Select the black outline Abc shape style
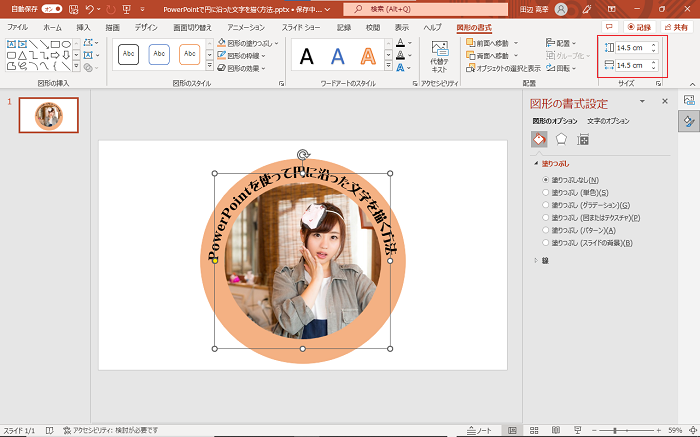The width and height of the screenshot is (700, 437). point(129,54)
